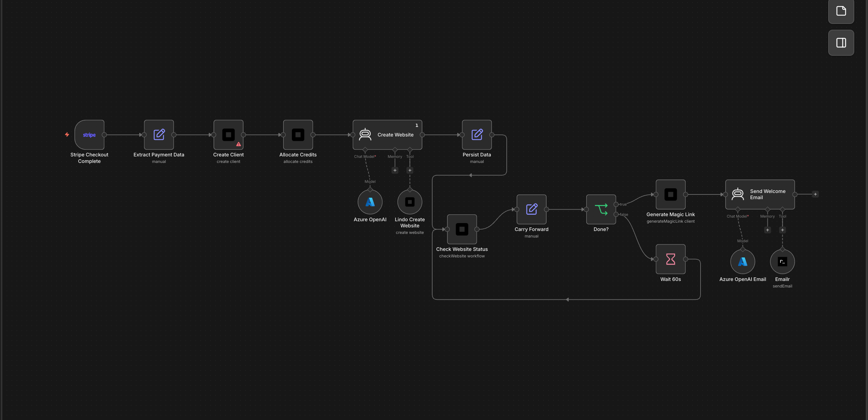The width and height of the screenshot is (868, 420).
Task: Select the Send Welcome Email agent node
Action: (760, 194)
